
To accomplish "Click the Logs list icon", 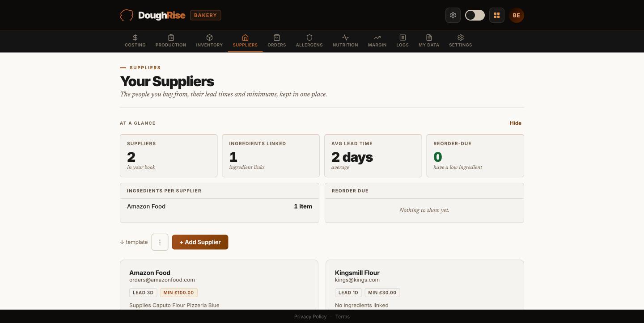I will tap(402, 38).
